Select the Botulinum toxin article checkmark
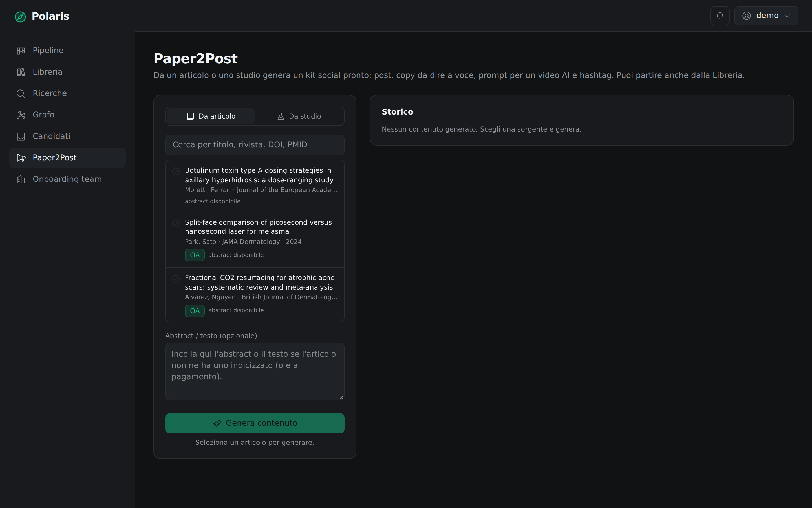Screen dimensions: 812x508 point(176,172)
